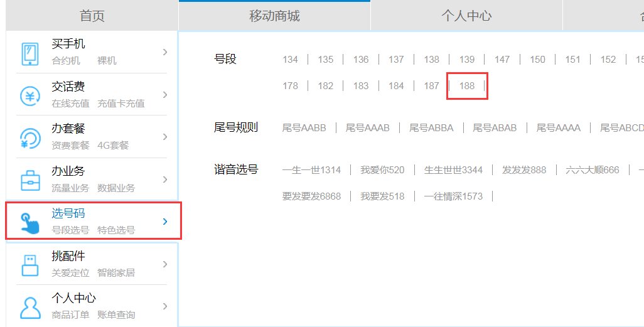This screenshot has width=644, height=327.
Task: Open the 智能家居 link
Action: [x=116, y=273]
